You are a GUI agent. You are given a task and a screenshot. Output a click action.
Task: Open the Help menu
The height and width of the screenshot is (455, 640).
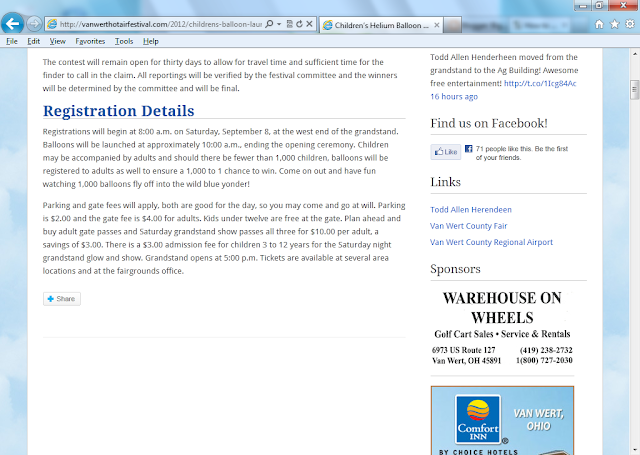pos(151,41)
